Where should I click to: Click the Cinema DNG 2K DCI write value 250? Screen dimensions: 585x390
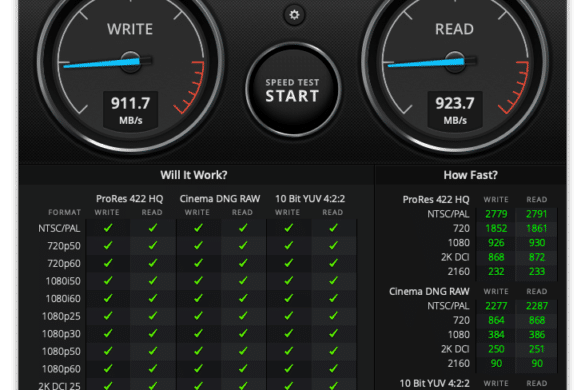(496, 349)
